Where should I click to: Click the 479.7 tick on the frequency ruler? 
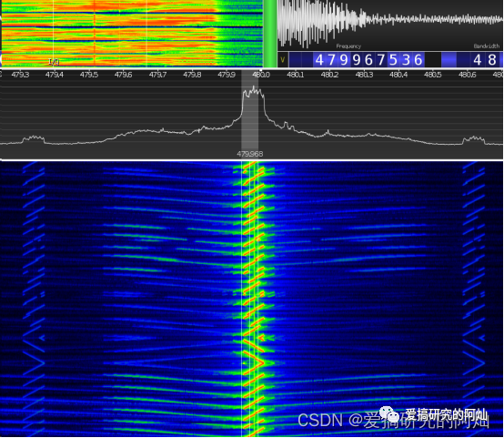tap(157, 75)
